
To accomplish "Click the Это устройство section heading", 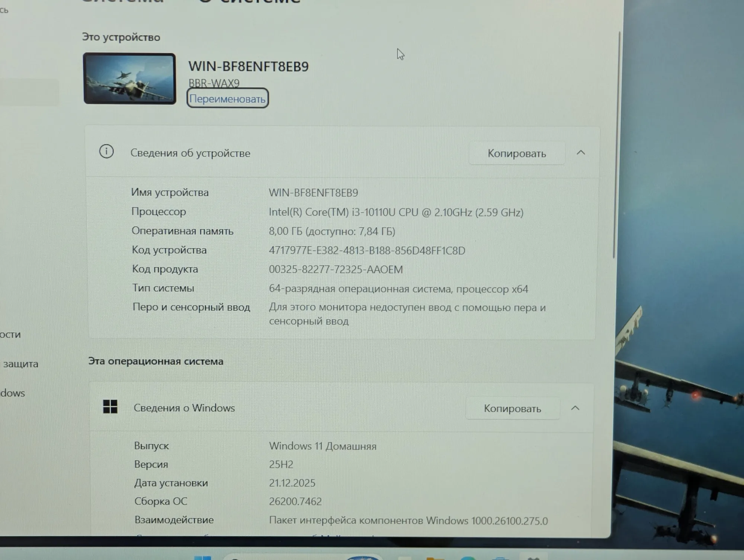I will 121,37.
